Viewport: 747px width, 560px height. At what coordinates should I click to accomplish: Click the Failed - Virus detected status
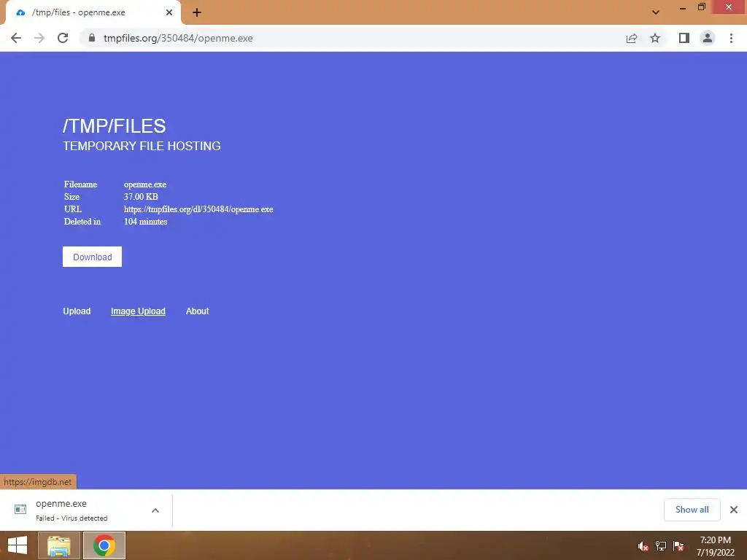pyautogui.click(x=71, y=518)
